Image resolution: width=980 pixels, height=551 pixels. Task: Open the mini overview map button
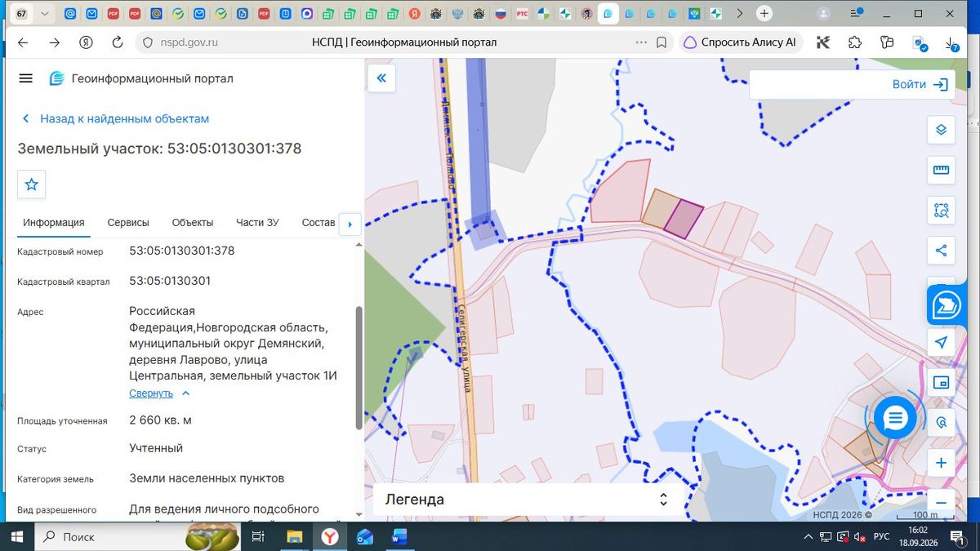tap(941, 382)
